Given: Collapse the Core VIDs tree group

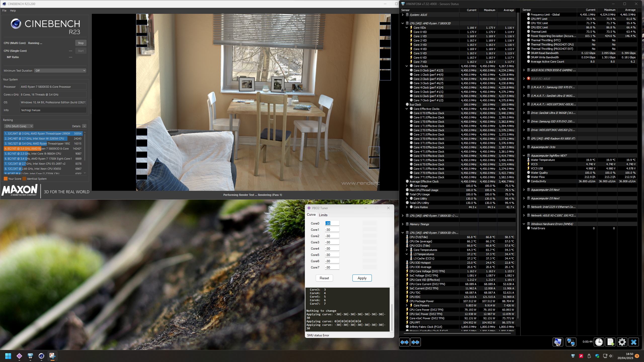Looking at the screenshot, I should 407,28.
